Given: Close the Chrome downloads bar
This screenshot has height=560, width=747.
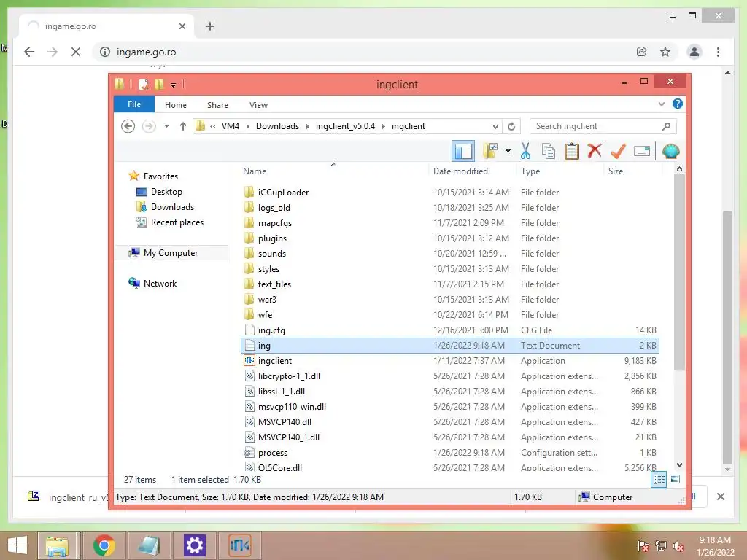Looking at the screenshot, I should pyautogui.click(x=721, y=497).
